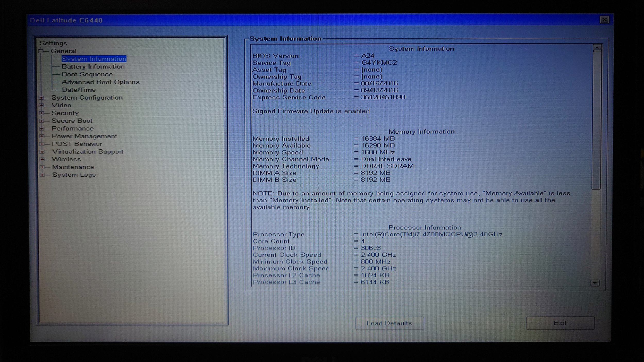Expand the System Logs node
The image size is (644, 362).
pos(43,175)
